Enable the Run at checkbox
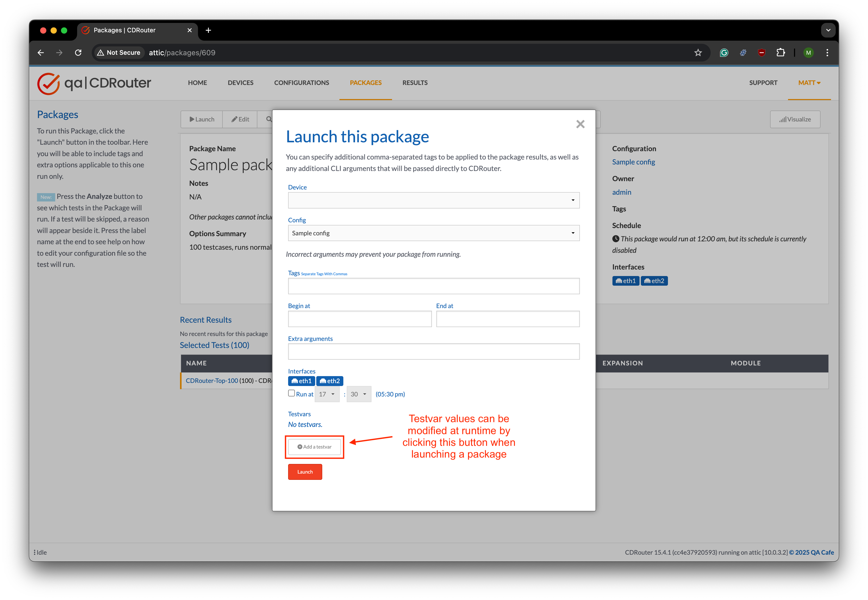The width and height of the screenshot is (868, 600). (291, 393)
